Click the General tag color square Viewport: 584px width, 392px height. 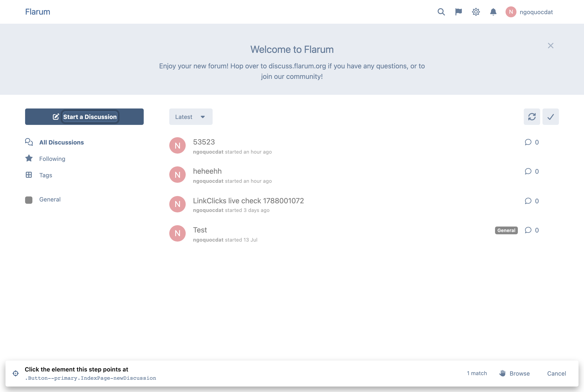coord(29,200)
